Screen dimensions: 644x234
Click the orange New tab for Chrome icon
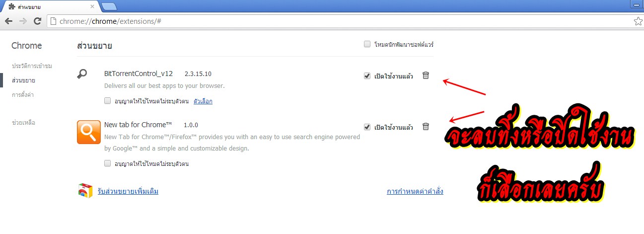(89, 132)
